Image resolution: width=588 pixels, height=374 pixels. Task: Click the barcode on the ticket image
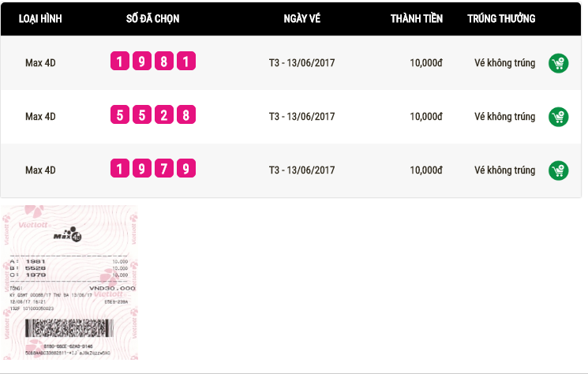pos(69,328)
